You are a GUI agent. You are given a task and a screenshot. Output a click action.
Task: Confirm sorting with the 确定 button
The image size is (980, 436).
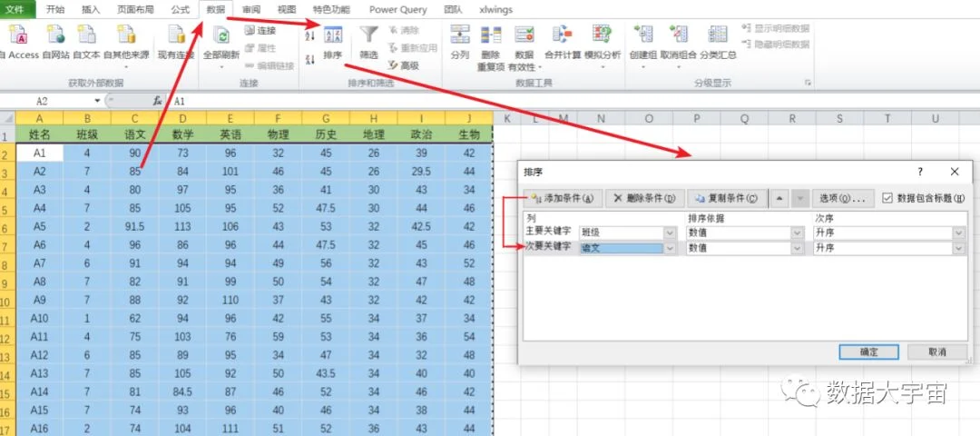[868, 352]
